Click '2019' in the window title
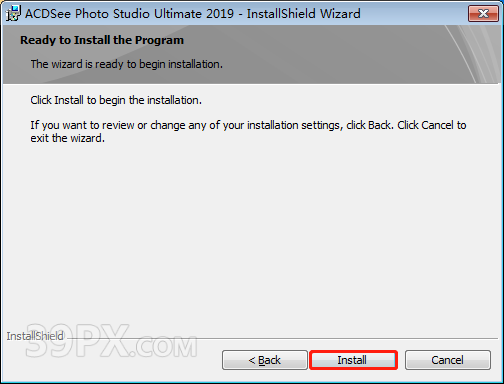504x384 pixels. [x=220, y=14]
